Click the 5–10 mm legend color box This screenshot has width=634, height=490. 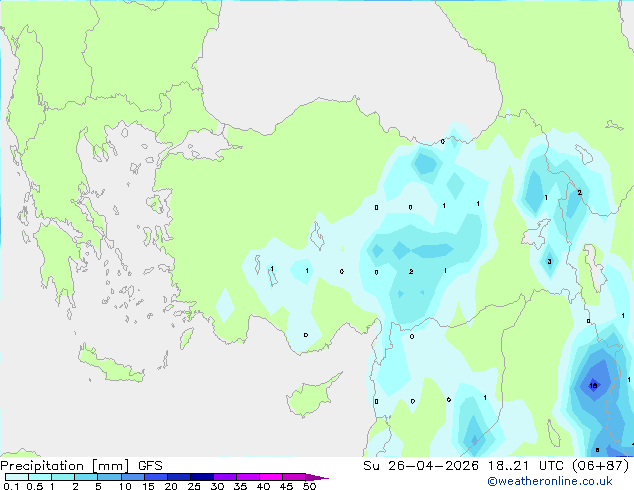109,477
